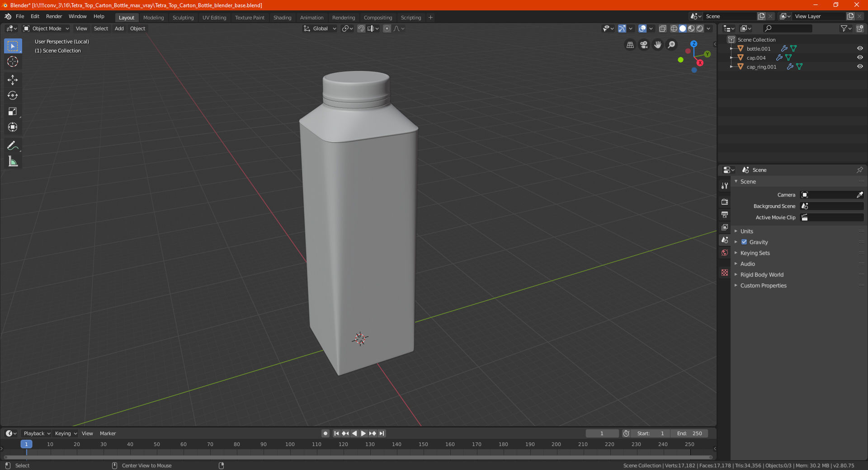Switch to material preview shading
This screenshot has height=470, width=868.
point(691,28)
